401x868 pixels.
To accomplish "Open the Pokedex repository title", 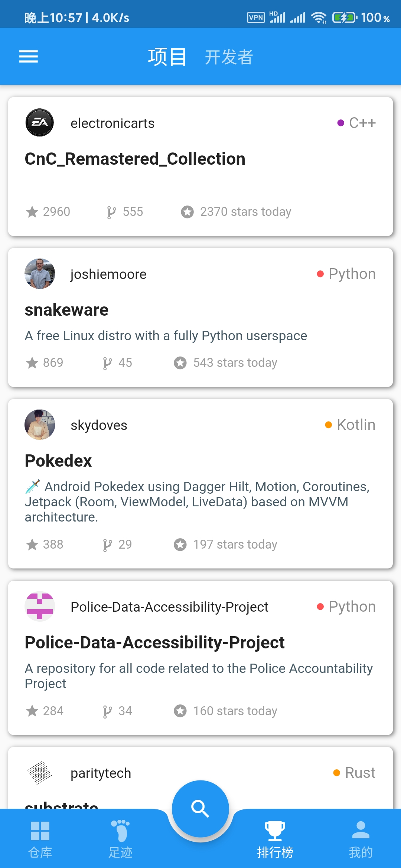I will [x=58, y=461].
